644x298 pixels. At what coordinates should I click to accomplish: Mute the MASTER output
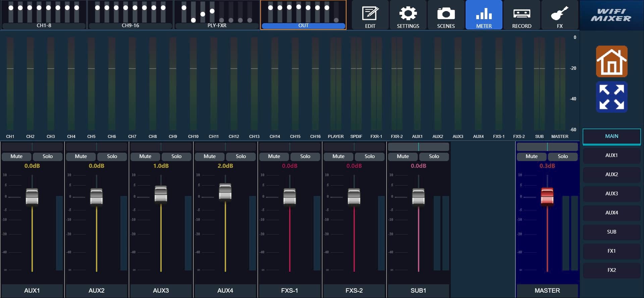532,156
